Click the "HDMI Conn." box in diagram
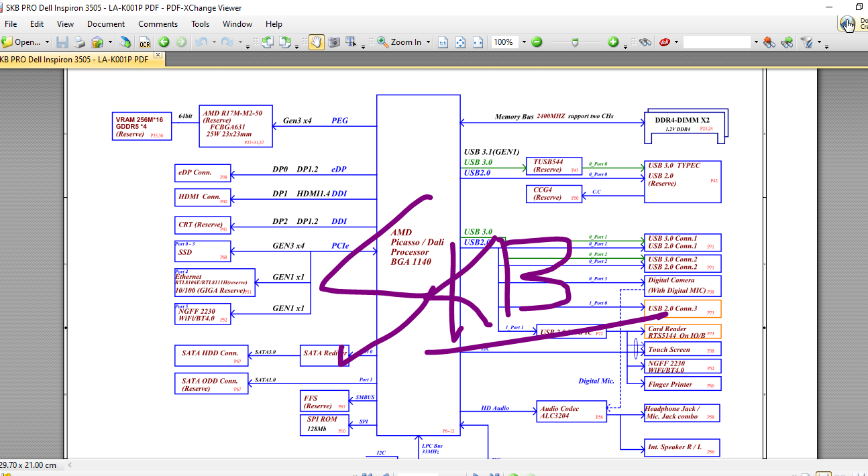This screenshot has height=476, width=868. [202, 198]
